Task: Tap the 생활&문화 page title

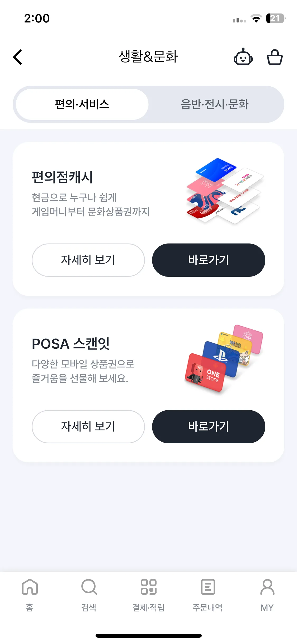Action: coord(148,57)
